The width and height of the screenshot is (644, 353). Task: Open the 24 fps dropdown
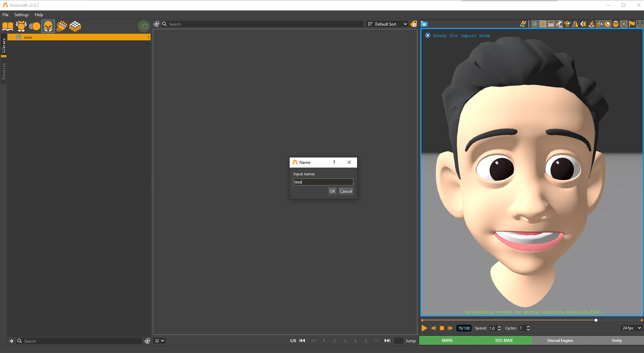point(632,328)
